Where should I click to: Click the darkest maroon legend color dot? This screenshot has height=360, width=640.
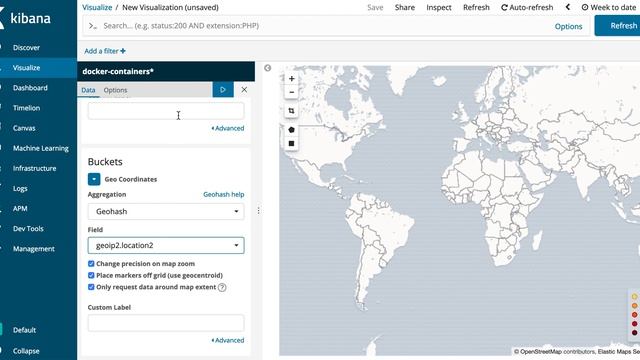coord(634,333)
